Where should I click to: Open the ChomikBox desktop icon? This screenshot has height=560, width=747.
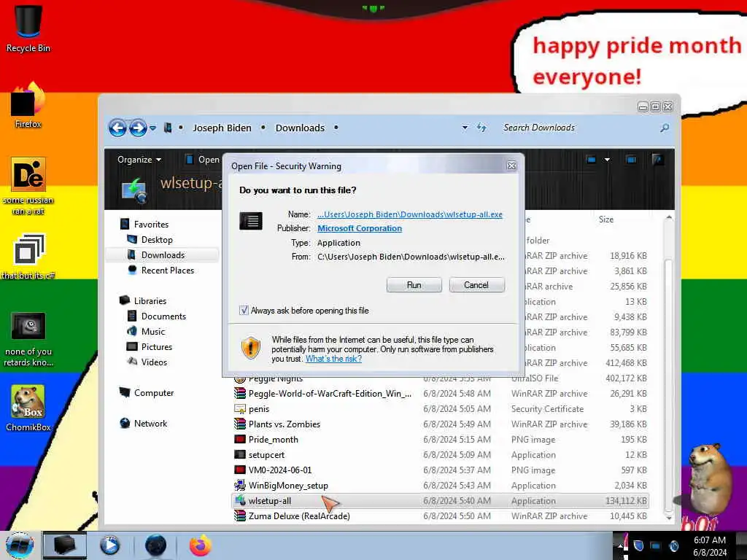click(x=28, y=408)
